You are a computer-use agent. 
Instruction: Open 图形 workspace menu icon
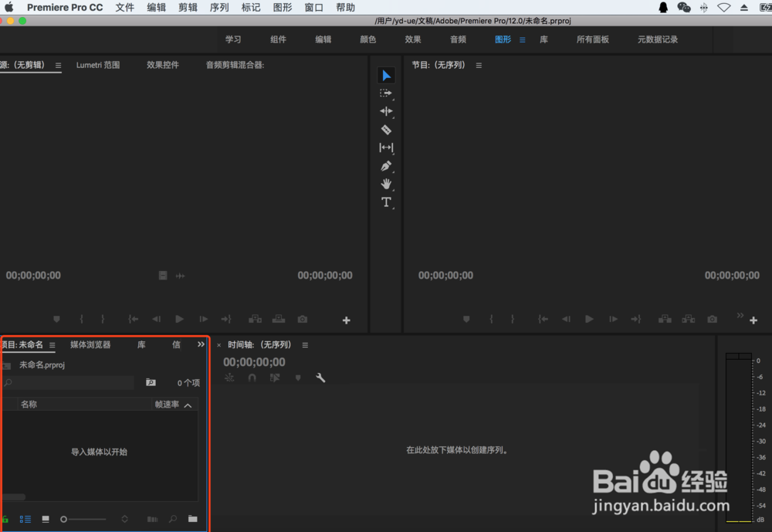point(523,40)
